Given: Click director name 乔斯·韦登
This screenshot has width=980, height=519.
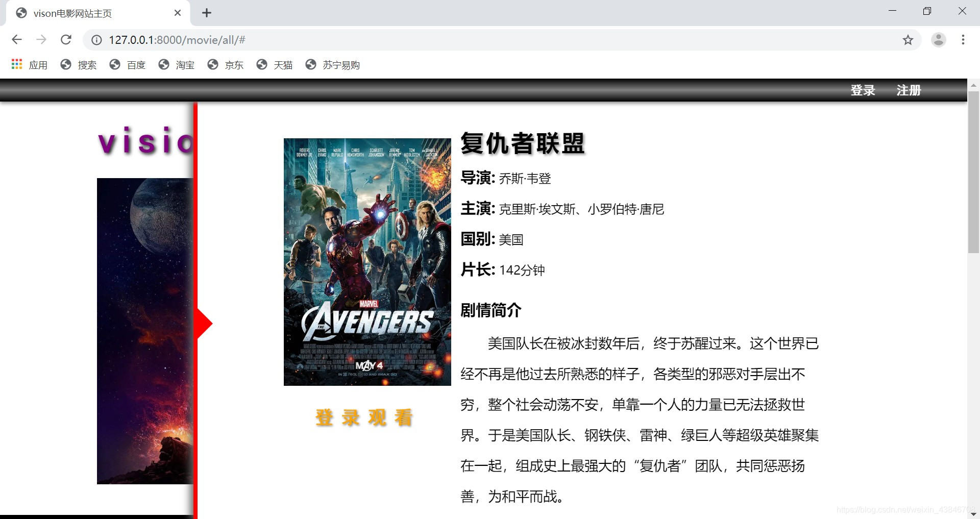Looking at the screenshot, I should pyautogui.click(x=525, y=179).
